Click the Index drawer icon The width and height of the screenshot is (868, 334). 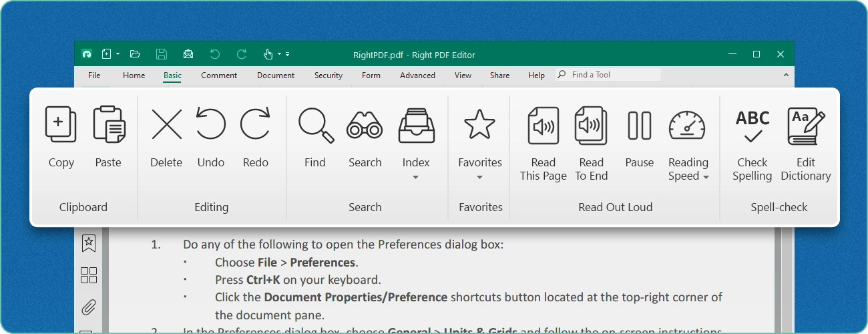tap(416, 126)
